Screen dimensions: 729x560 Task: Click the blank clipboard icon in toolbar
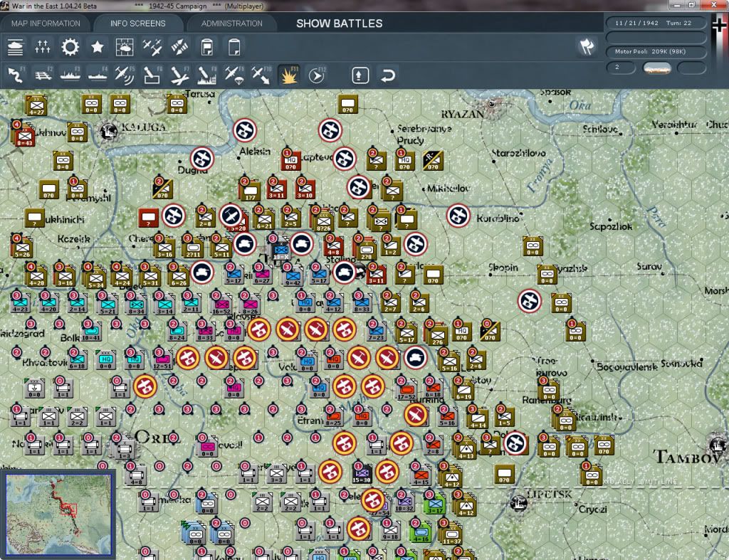pyautogui.click(x=234, y=47)
